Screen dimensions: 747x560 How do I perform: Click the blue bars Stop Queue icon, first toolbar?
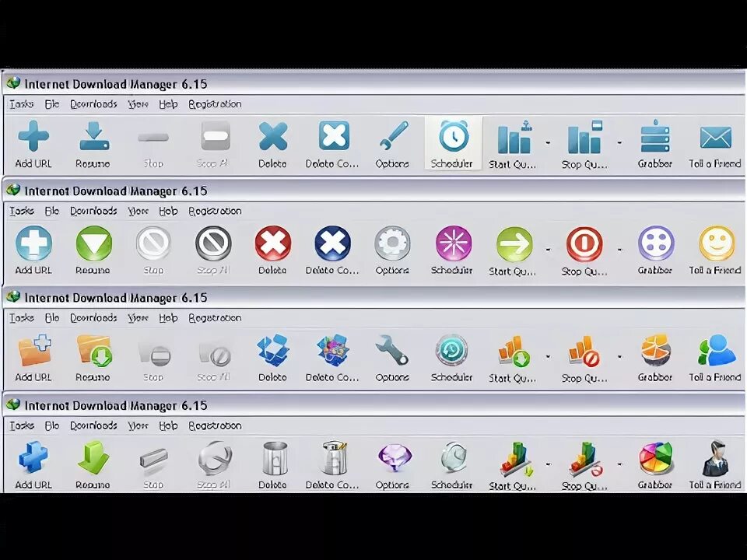point(585,137)
